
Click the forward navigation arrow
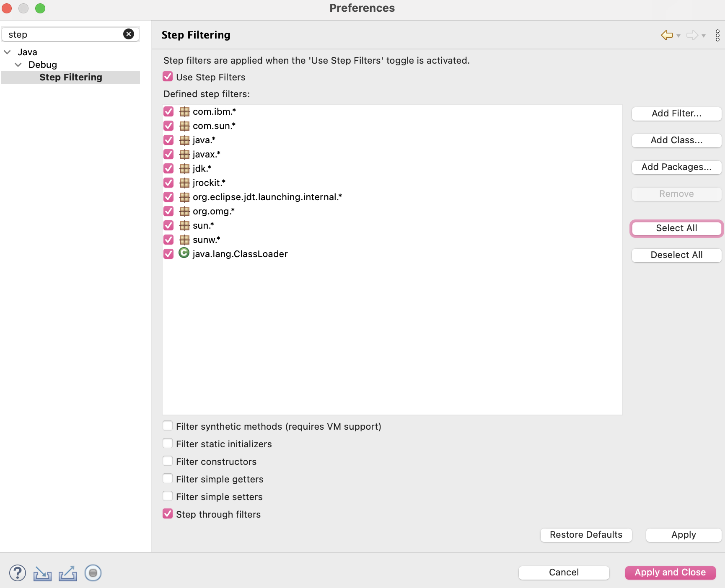point(692,35)
